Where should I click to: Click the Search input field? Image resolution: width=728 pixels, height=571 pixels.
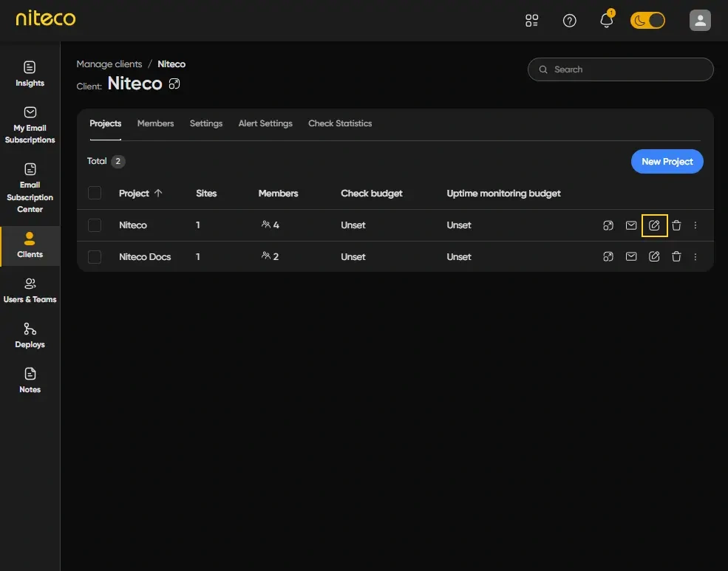(620, 69)
